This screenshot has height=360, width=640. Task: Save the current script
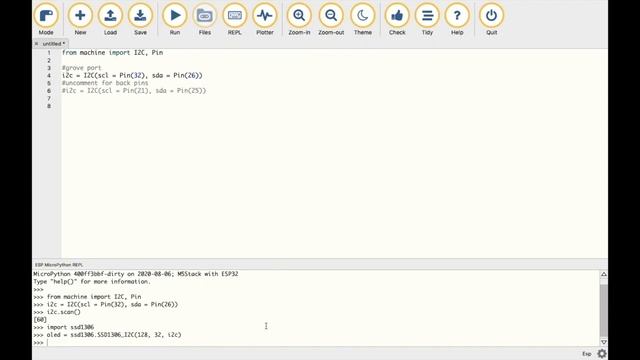tap(140, 19)
